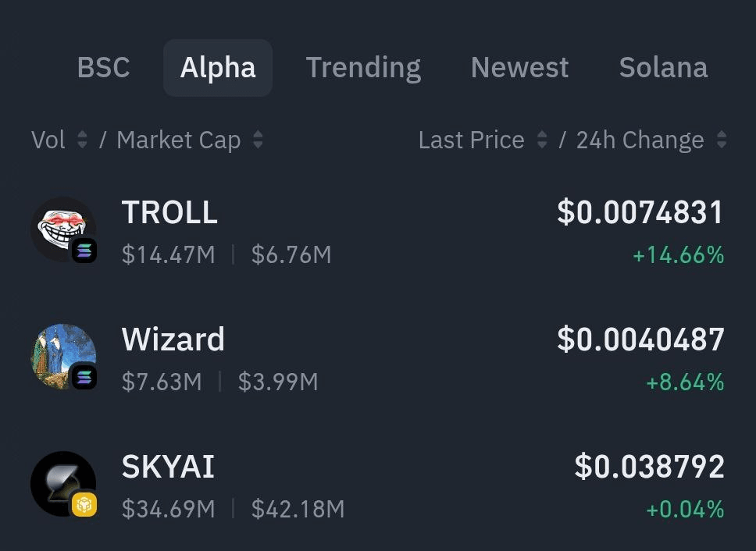Viewport: 756px width, 551px height.
Task: Click BNB chain badge on SKYAI icon
Action: coord(84,505)
